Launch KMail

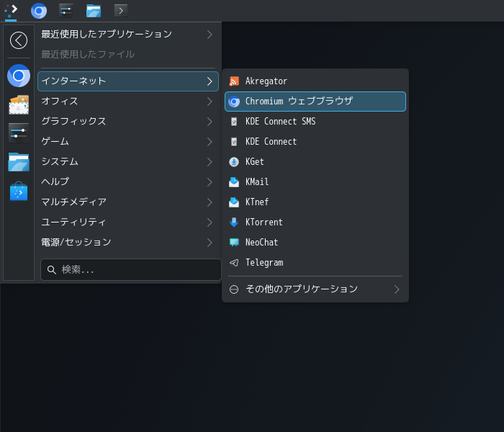315,182
